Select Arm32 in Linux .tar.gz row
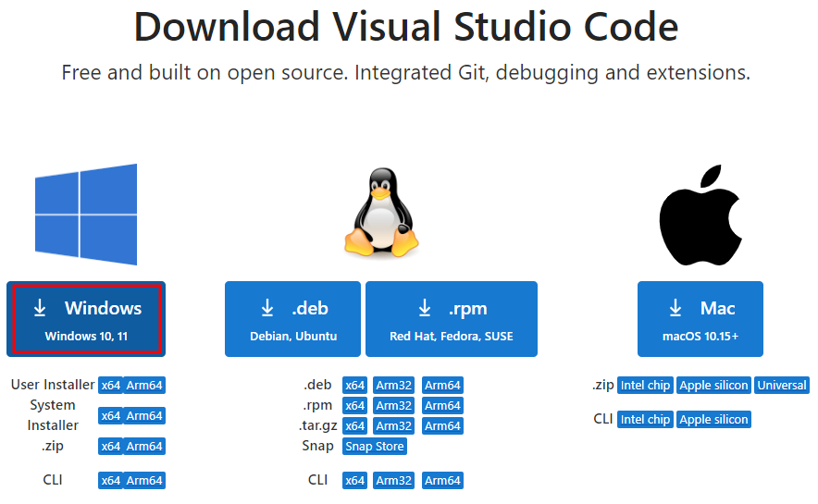The image size is (818, 504). (x=394, y=425)
